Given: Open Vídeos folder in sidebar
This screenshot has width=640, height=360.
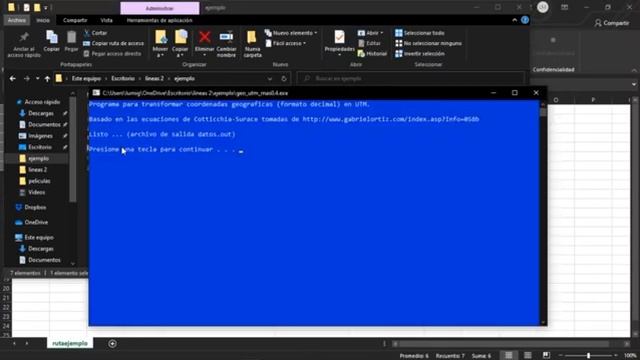Looking at the screenshot, I should [x=32, y=192].
